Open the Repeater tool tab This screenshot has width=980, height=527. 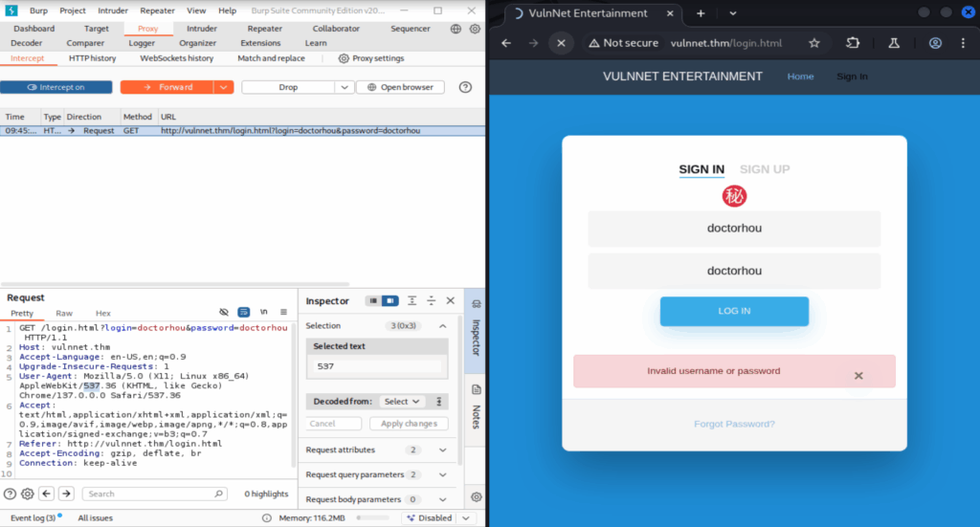pyautogui.click(x=264, y=29)
